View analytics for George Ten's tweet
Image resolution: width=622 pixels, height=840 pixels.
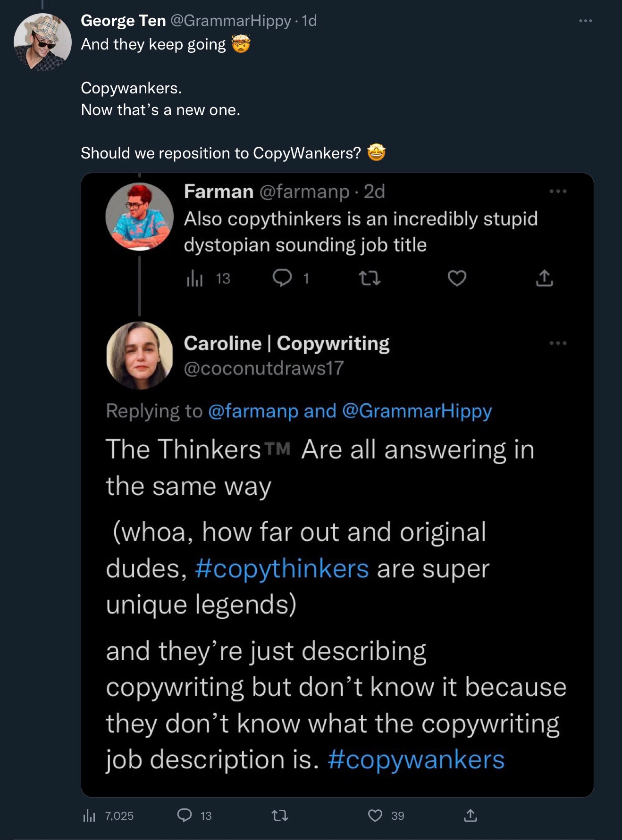point(89,815)
